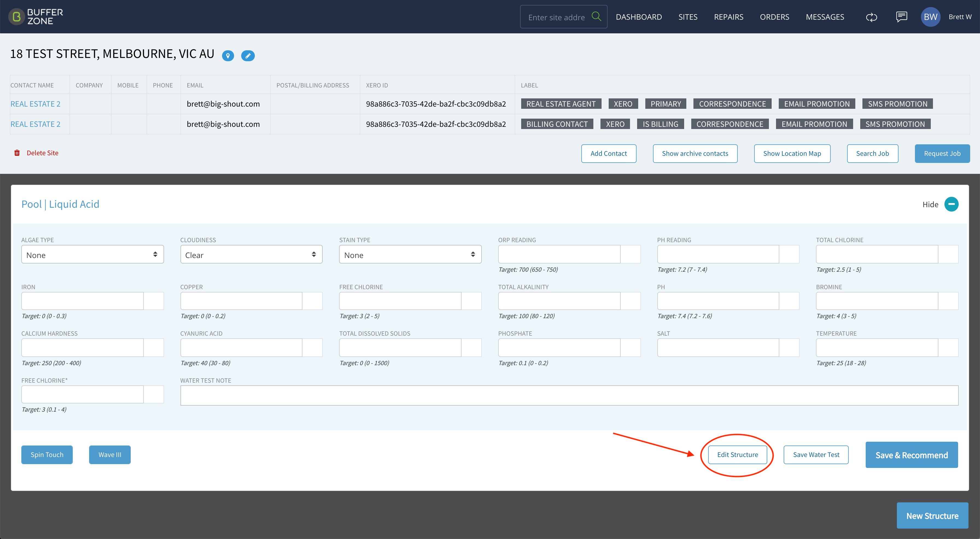Image resolution: width=980 pixels, height=539 pixels.
Task: Click the first REAL ESTATE 2 contact link
Action: 35,104
